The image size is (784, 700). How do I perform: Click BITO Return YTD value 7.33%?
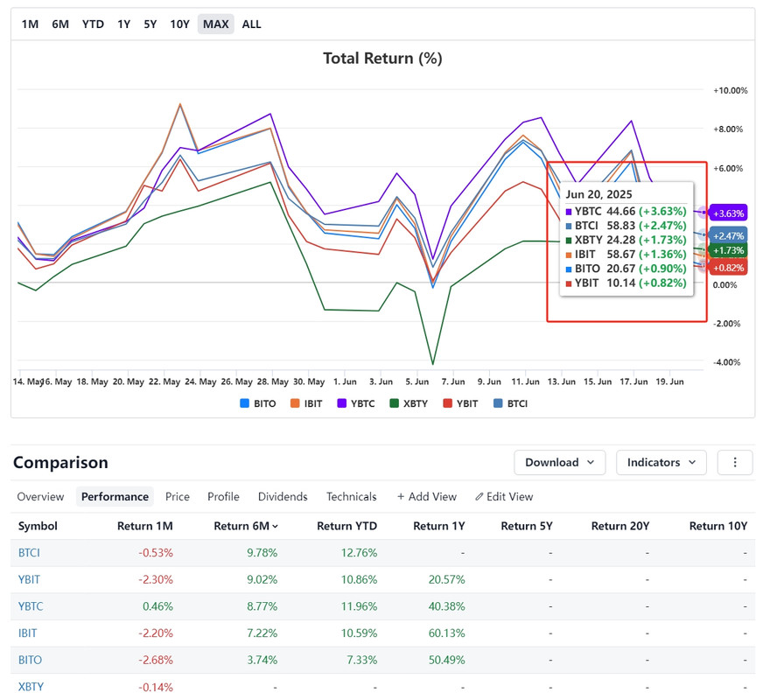362,660
